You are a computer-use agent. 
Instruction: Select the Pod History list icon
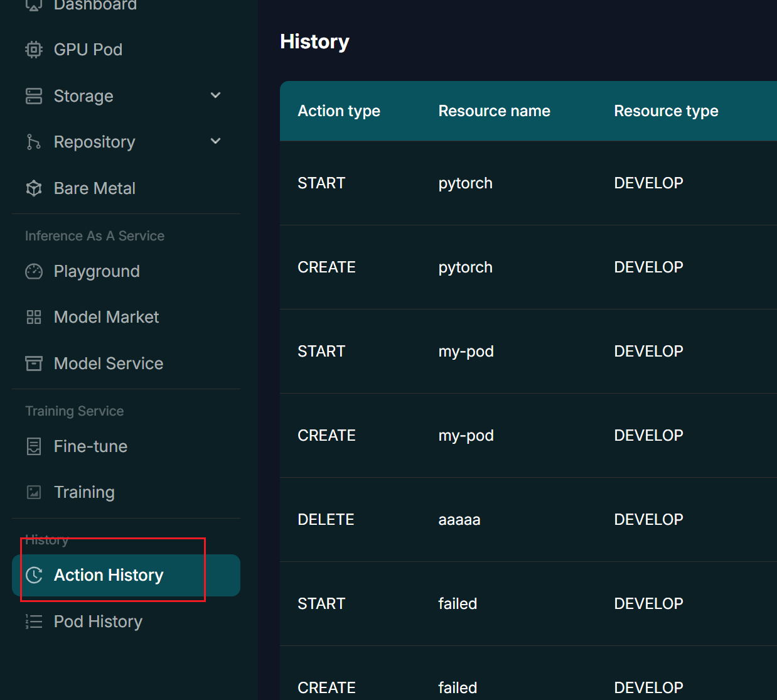point(33,622)
